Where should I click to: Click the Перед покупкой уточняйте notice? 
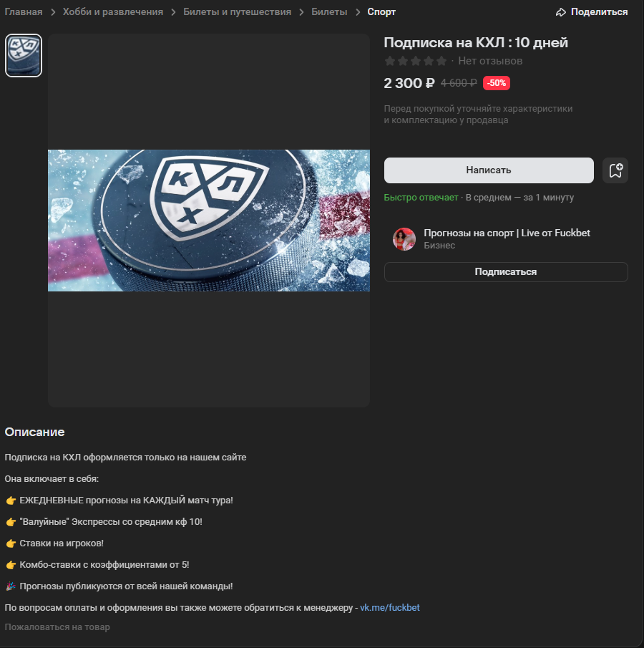coord(478,115)
